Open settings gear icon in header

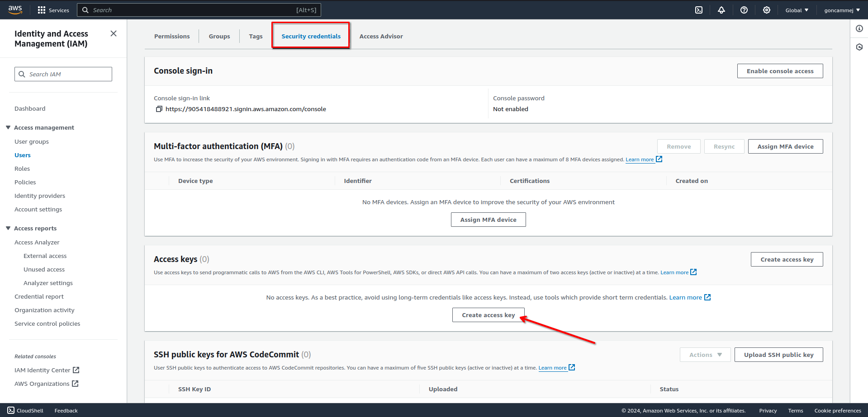point(767,10)
